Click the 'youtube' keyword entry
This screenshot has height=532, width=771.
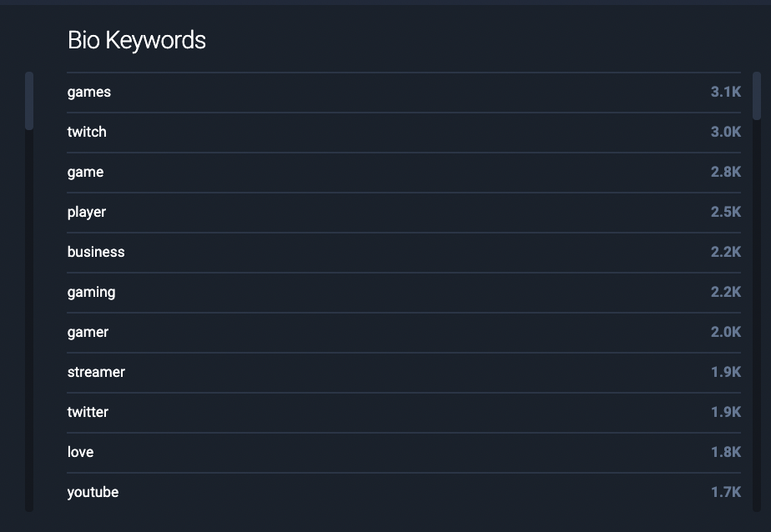[404, 492]
